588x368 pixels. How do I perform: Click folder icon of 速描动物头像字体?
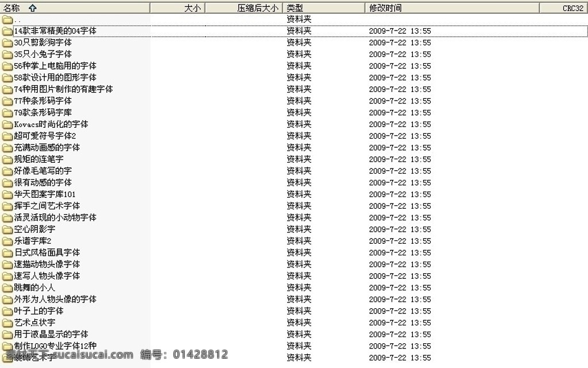[7, 264]
